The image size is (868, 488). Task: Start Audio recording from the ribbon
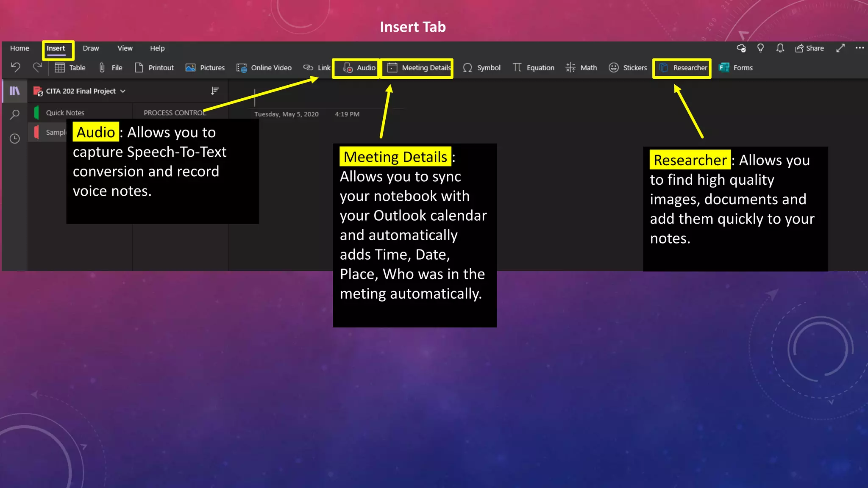[x=359, y=68]
